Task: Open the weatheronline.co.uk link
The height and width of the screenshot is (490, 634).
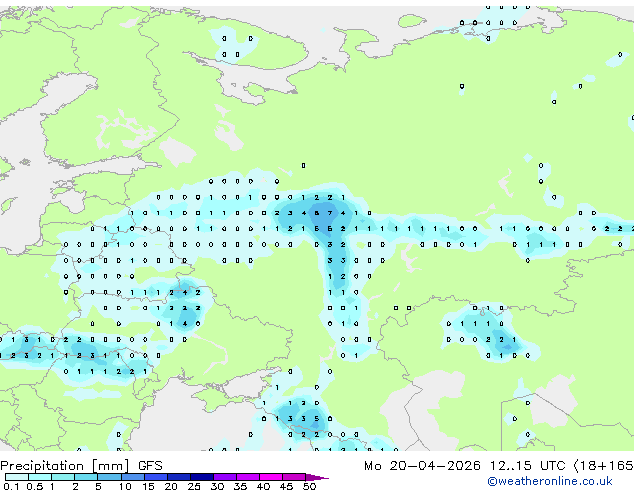Action: pos(549,481)
